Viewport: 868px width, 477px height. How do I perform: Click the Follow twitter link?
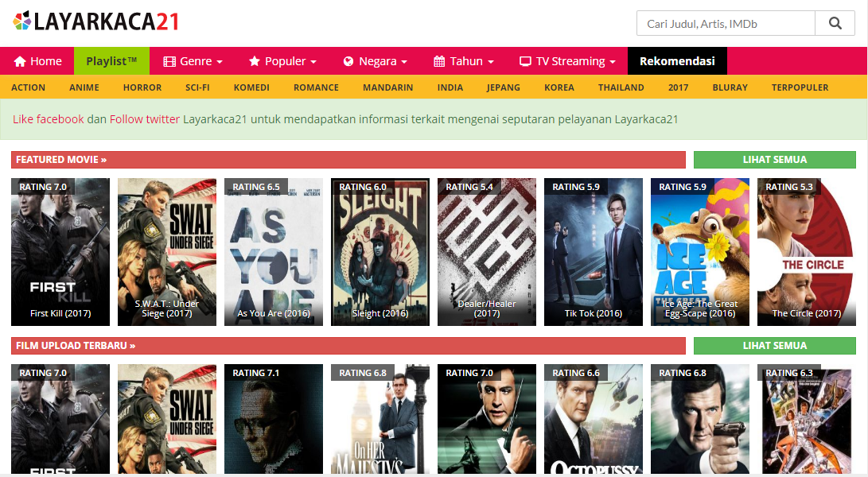pyautogui.click(x=145, y=119)
